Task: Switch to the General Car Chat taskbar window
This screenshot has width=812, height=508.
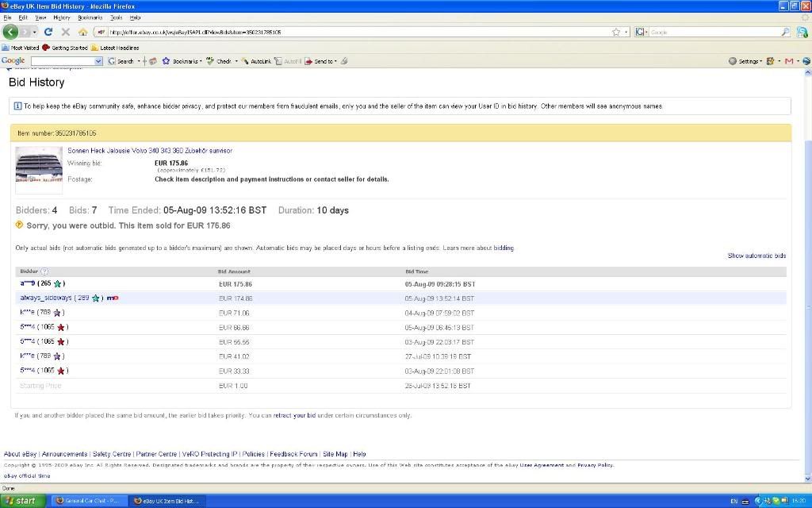Action: pyautogui.click(x=87, y=501)
